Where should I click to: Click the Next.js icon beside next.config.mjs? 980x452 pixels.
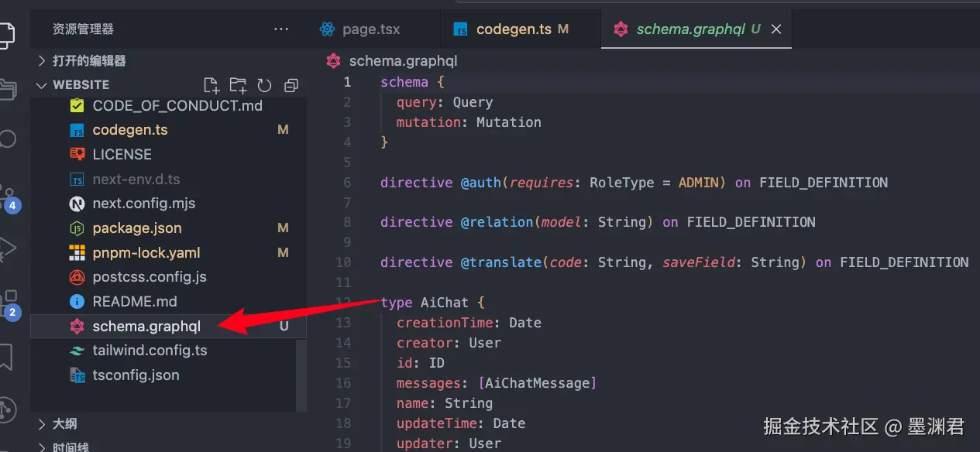click(77, 204)
